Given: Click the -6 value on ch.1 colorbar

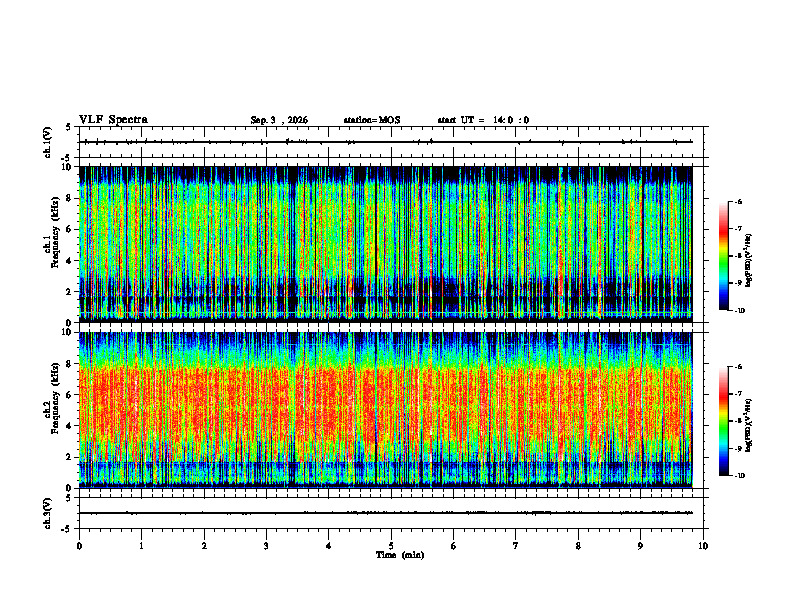Looking at the screenshot, I should 739,201.
